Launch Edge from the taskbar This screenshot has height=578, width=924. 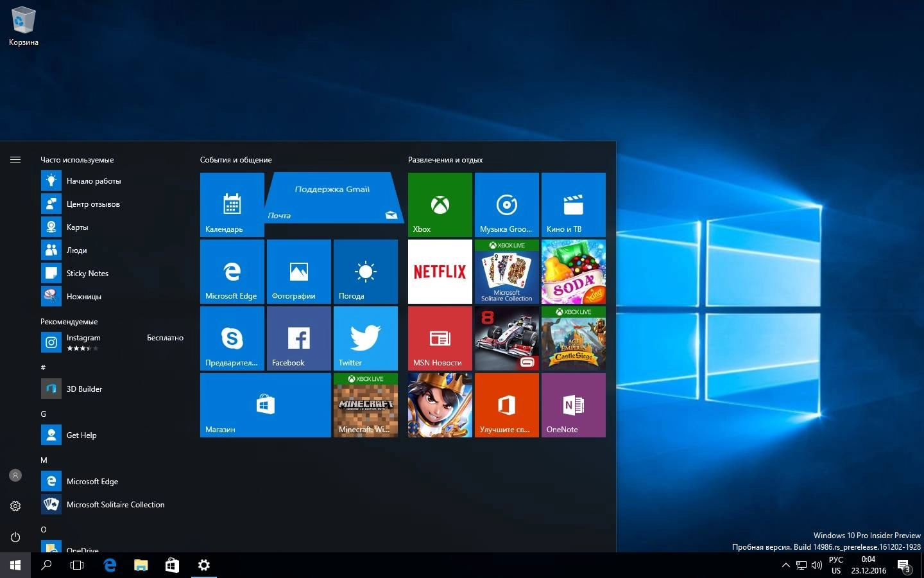(x=110, y=565)
